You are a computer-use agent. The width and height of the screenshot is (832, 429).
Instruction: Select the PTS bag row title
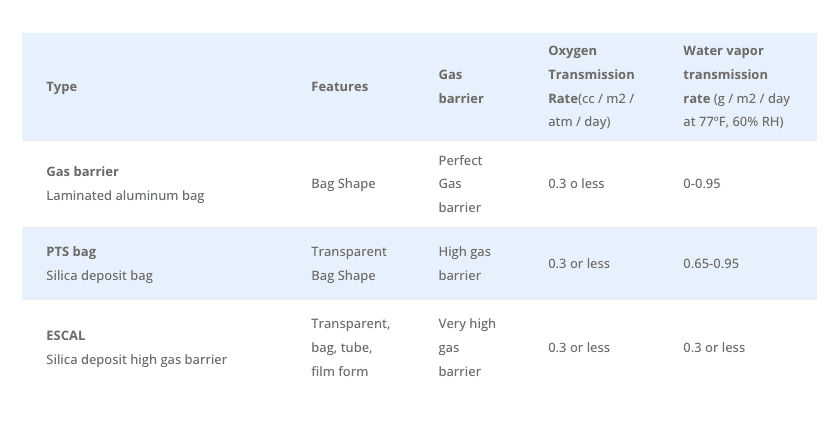[71, 252]
